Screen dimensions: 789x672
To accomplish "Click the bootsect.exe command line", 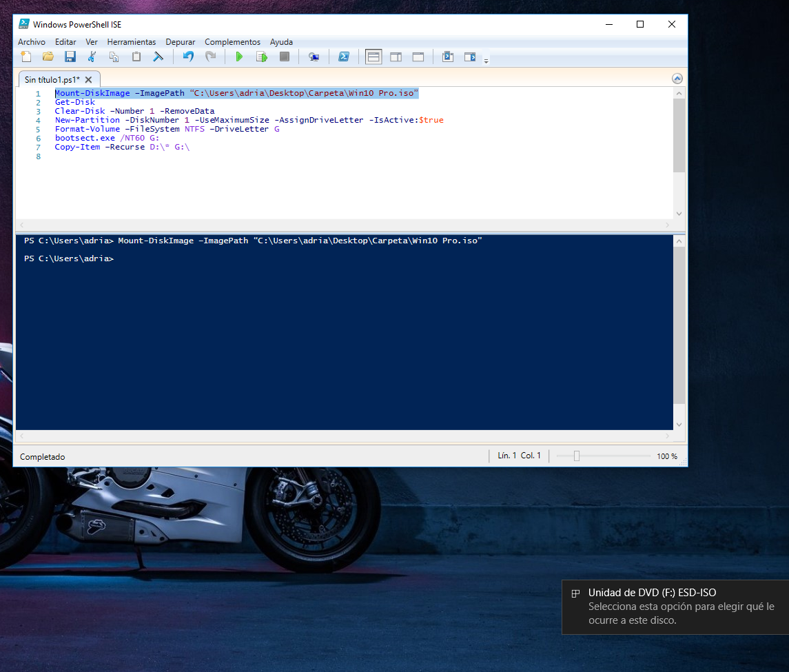I will (107, 138).
